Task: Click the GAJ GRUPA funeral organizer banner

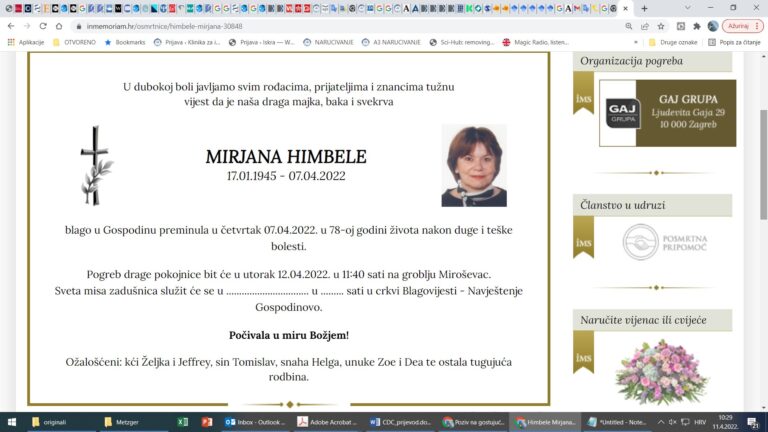Action: [667, 113]
